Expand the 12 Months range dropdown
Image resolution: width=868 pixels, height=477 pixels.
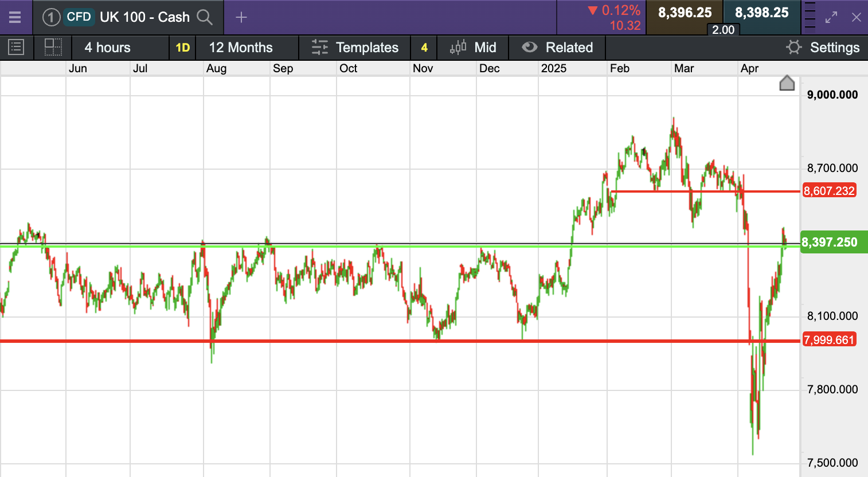pyautogui.click(x=241, y=47)
